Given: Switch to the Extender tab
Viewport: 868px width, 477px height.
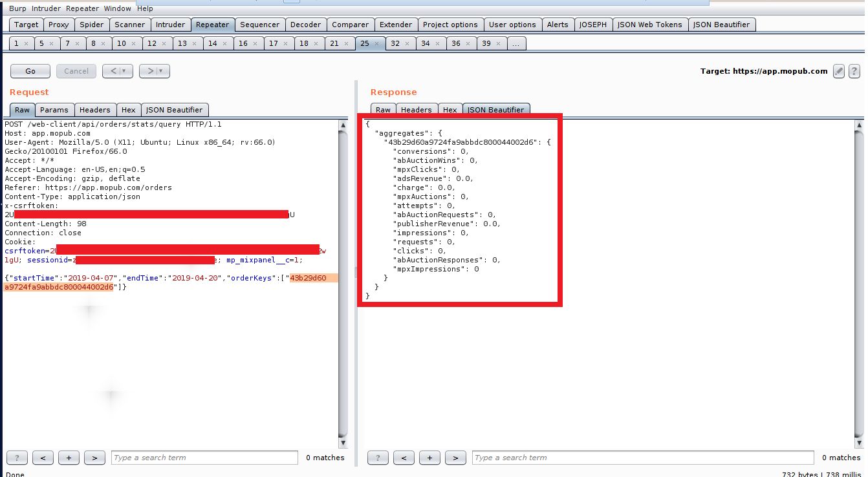Looking at the screenshot, I should tap(396, 25).
